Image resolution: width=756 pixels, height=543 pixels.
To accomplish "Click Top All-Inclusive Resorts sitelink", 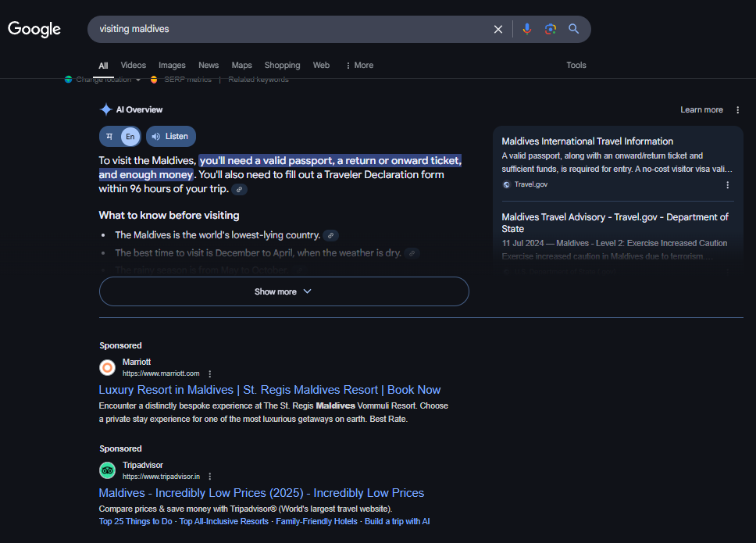I will (x=223, y=521).
